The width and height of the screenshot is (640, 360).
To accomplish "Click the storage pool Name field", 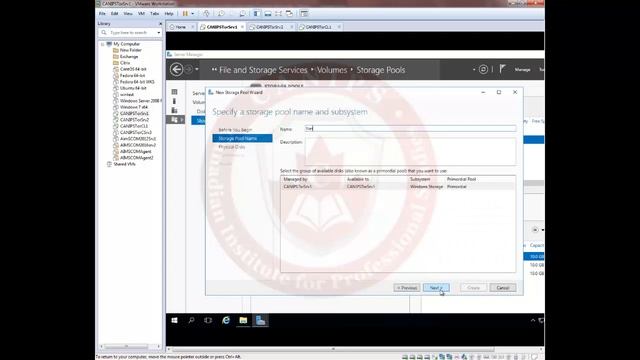I will pos(410,129).
